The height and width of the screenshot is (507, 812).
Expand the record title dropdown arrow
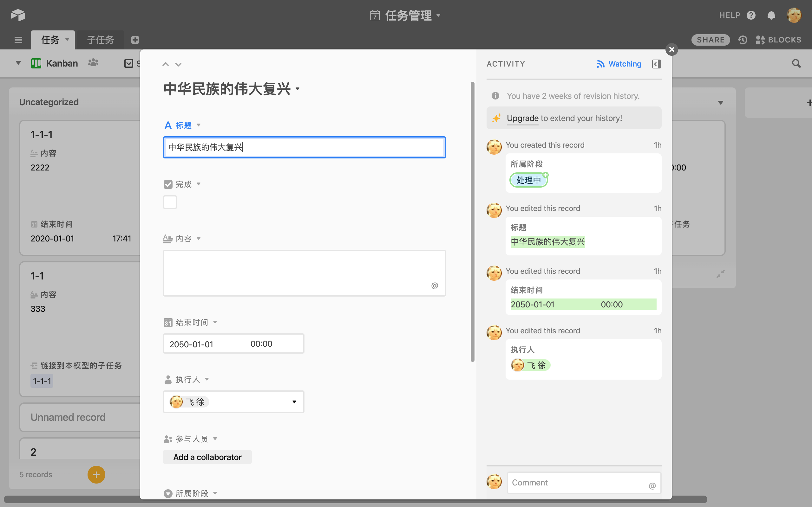coord(298,89)
